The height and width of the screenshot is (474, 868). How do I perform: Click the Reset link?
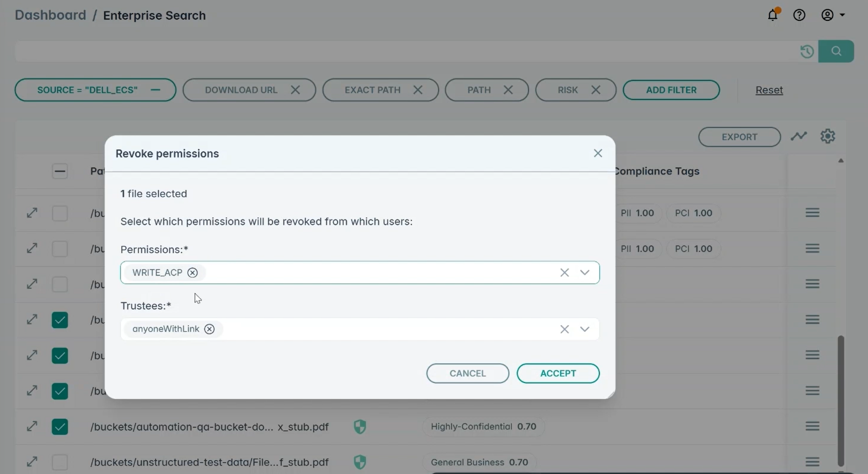coord(769,90)
